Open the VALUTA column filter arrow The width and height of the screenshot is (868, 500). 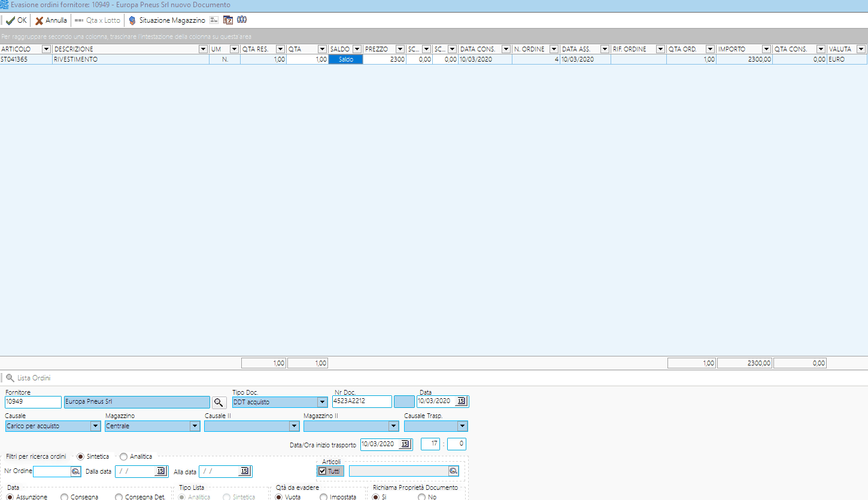861,49
